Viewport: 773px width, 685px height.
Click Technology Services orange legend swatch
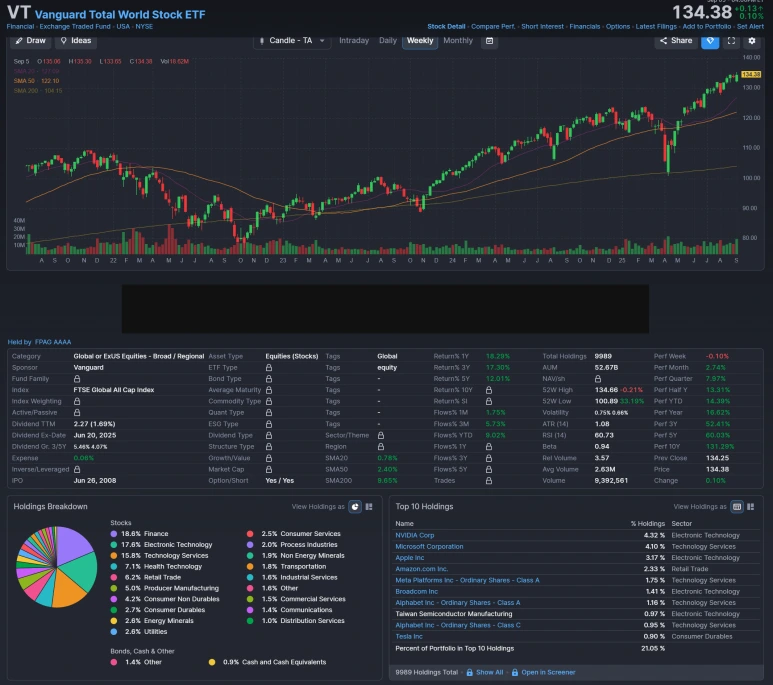click(x=114, y=556)
